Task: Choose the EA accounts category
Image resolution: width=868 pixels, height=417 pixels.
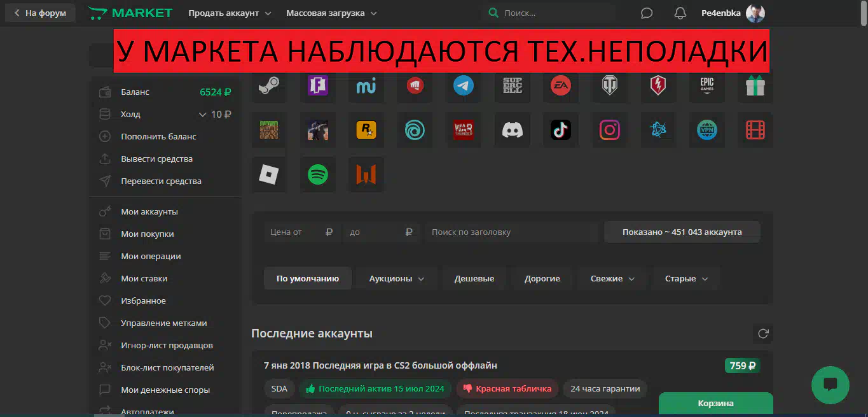Action: [561, 85]
